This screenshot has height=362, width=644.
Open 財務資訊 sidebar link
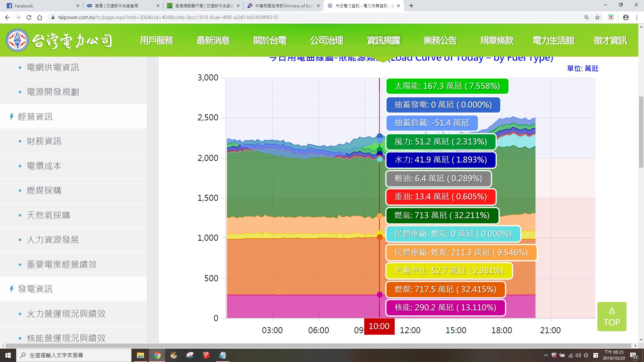(44, 141)
